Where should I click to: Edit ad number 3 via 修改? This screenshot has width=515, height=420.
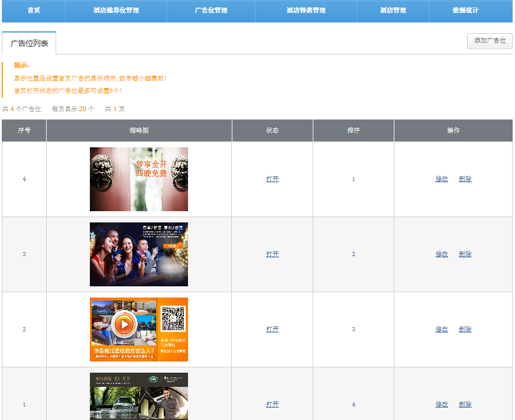point(442,254)
